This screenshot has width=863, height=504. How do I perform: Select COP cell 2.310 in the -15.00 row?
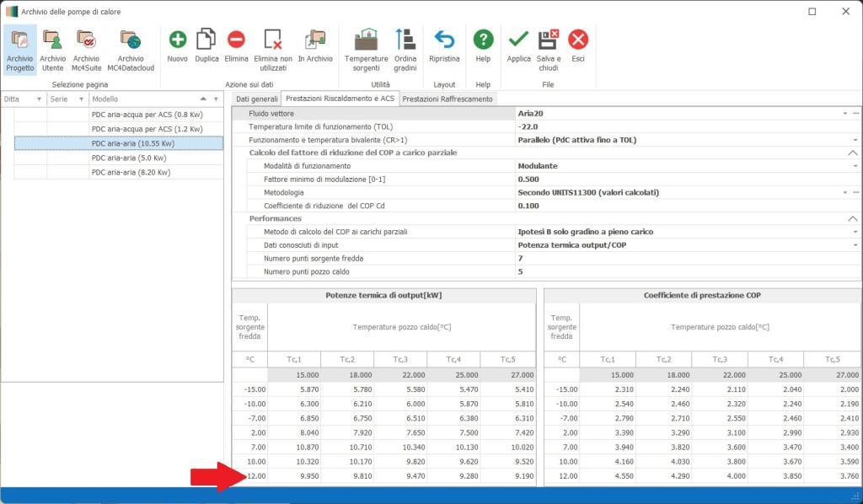[608, 389]
